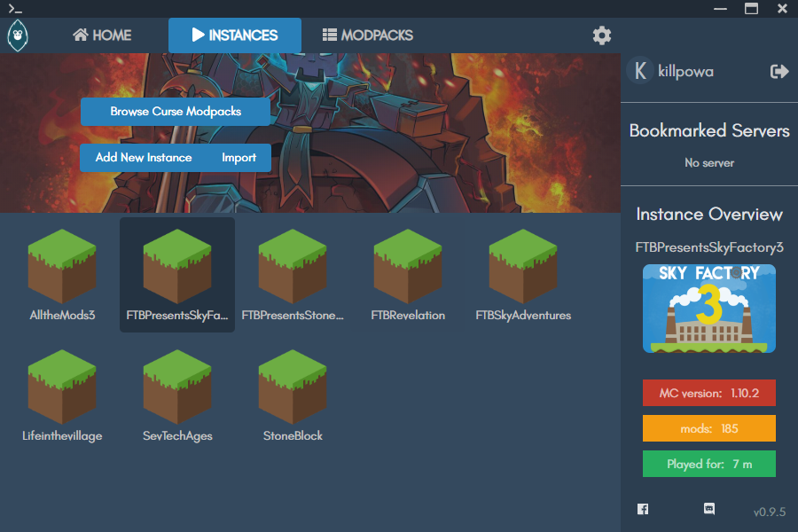The image size is (798, 532).
Task: Maximize the launcher window
Action: pyautogui.click(x=751, y=9)
